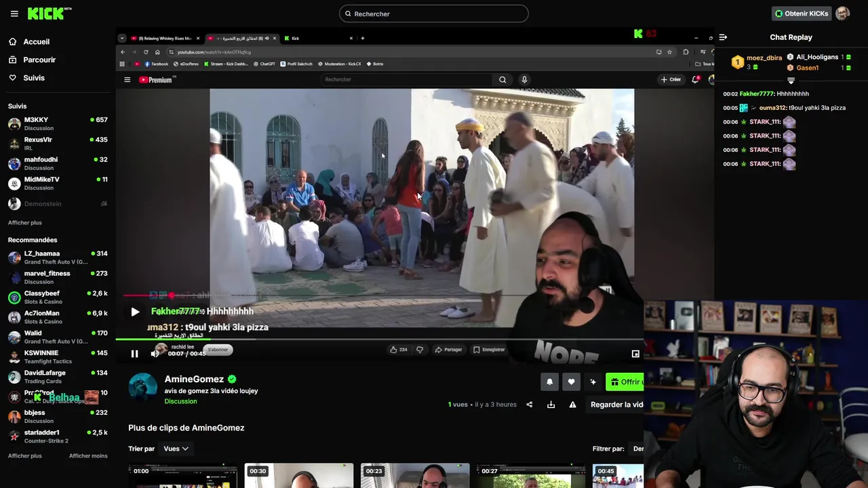The width and height of the screenshot is (868, 488).
Task: Open recommended channel DavidLafarge
Action: point(58,377)
